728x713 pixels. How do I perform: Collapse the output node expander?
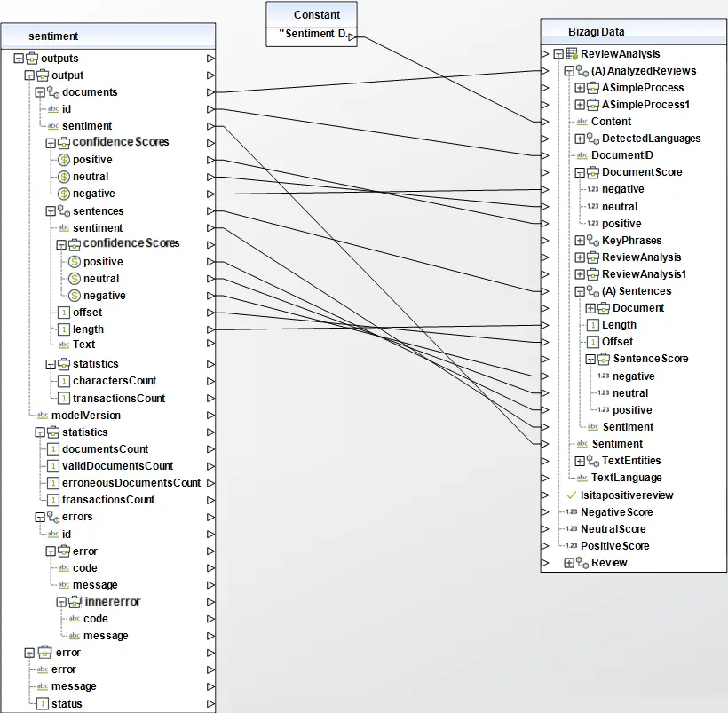pyautogui.click(x=29, y=75)
